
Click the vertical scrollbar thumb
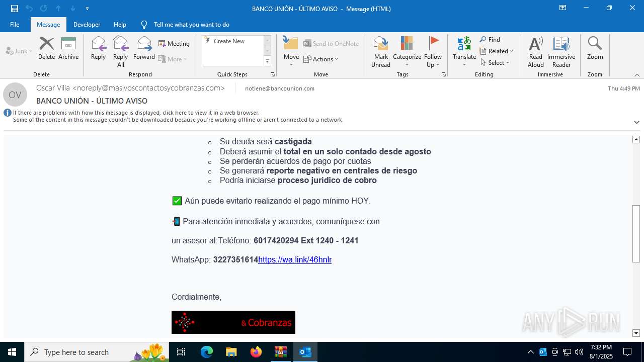636,234
